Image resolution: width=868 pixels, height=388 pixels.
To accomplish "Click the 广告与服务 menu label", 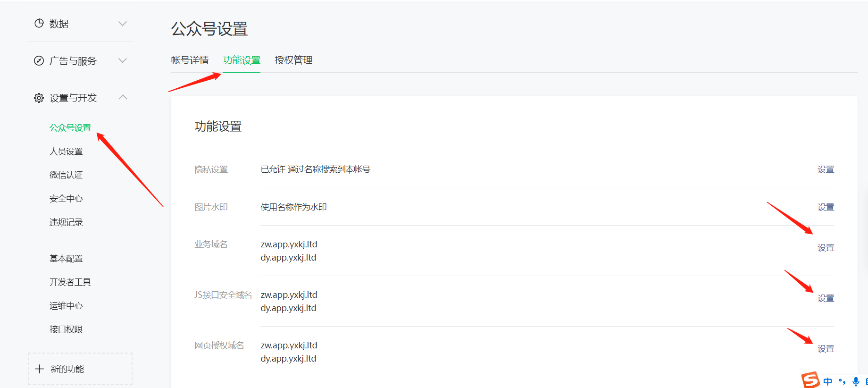I will pos(73,60).
